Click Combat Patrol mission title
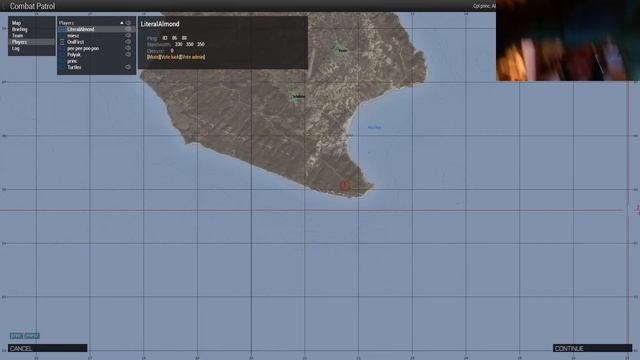Image resolution: width=640 pixels, height=360 pixels. point(32,6)
